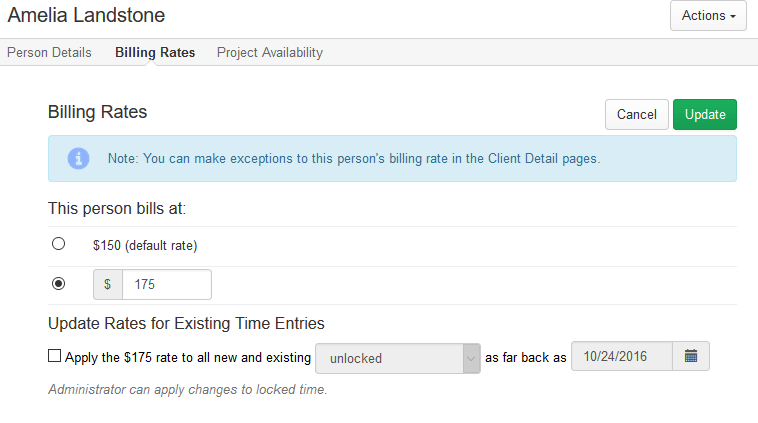Viewport: 758px width, 423px height.
Task: Click the date field showing 10/24/2016
Action: pyautogui.click(x=622, y=356)
